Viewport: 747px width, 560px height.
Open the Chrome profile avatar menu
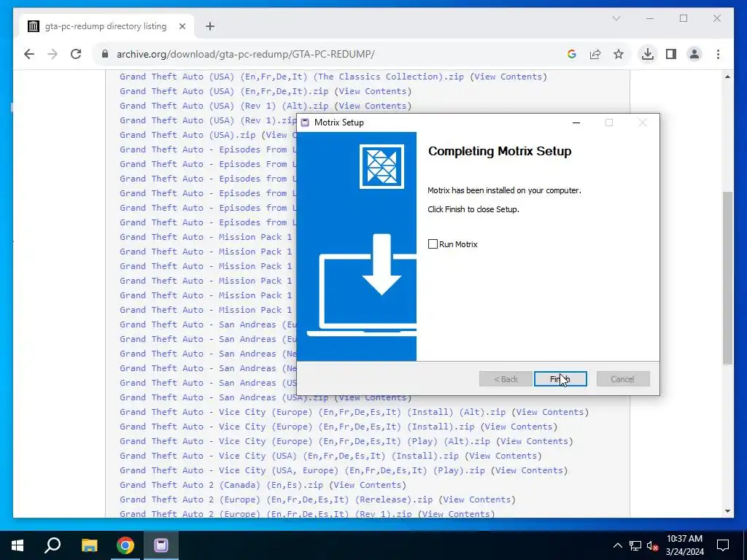point(694,54)
